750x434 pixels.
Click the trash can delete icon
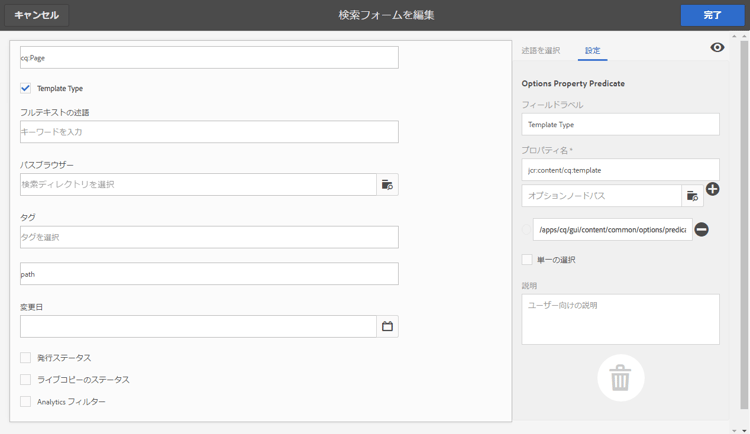[620, 379]
